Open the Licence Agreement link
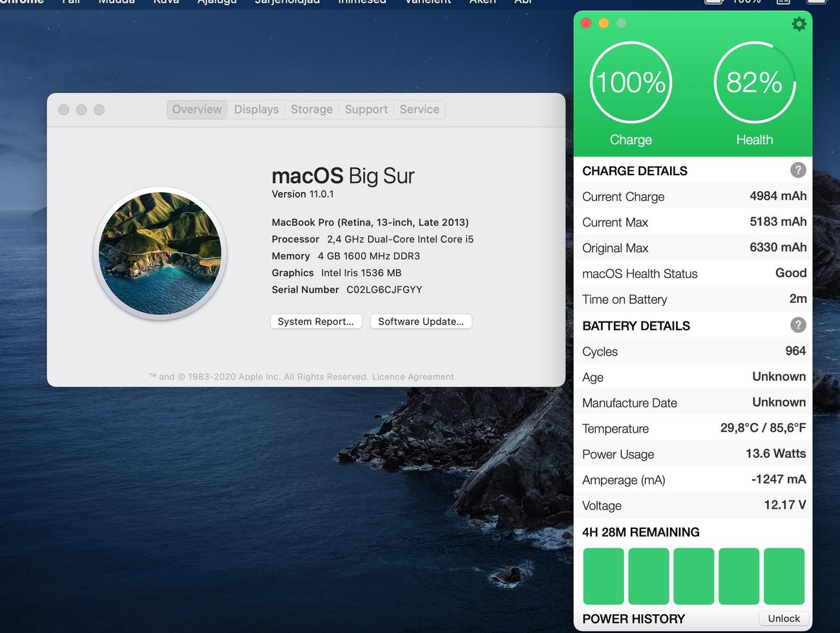 click(413, 377)
